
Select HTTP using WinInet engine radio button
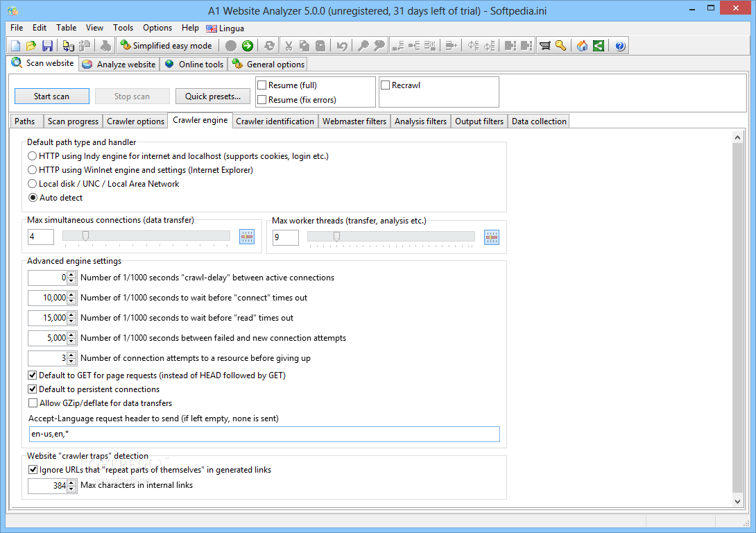click(33, 170)
